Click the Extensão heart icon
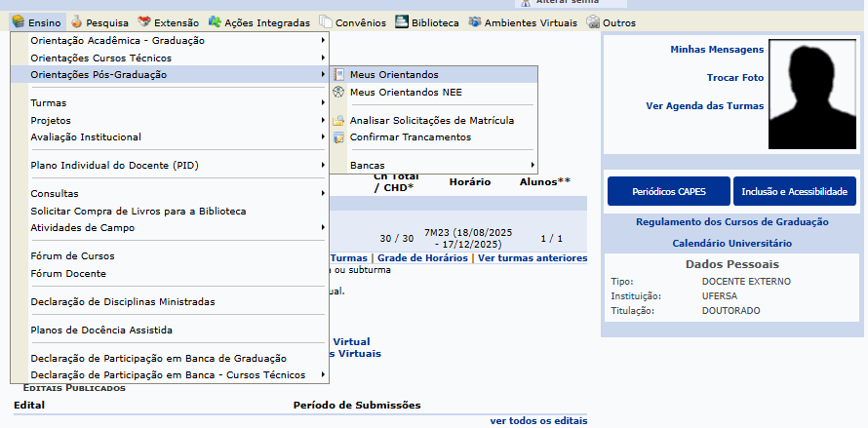Viewport: 868px width, 428px height. point(144,21)
